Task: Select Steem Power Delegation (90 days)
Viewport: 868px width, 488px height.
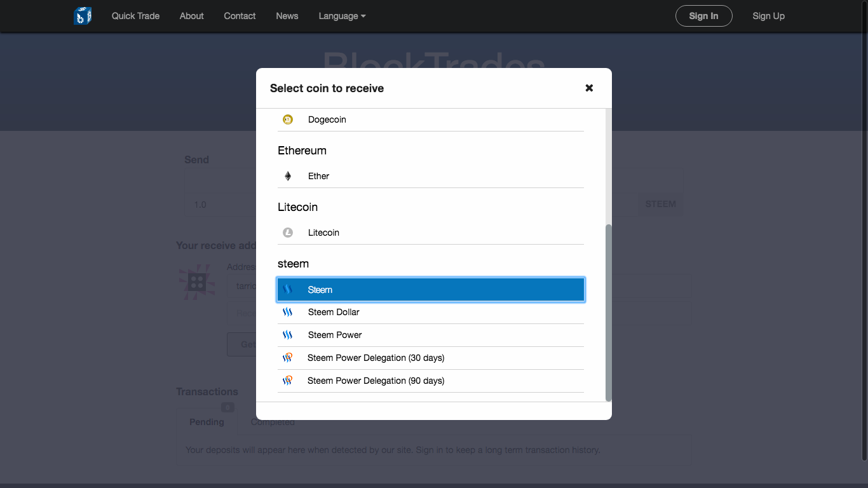Action: click(x=431, y=381)
